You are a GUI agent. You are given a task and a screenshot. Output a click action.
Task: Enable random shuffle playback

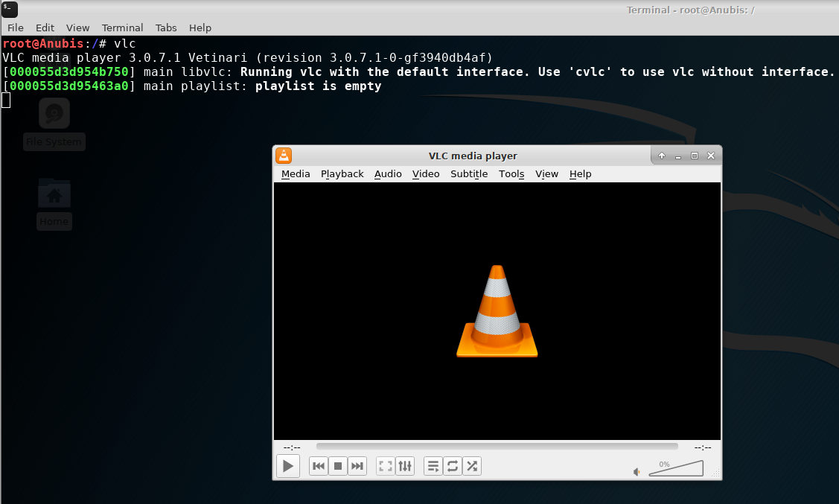point(472,466)
